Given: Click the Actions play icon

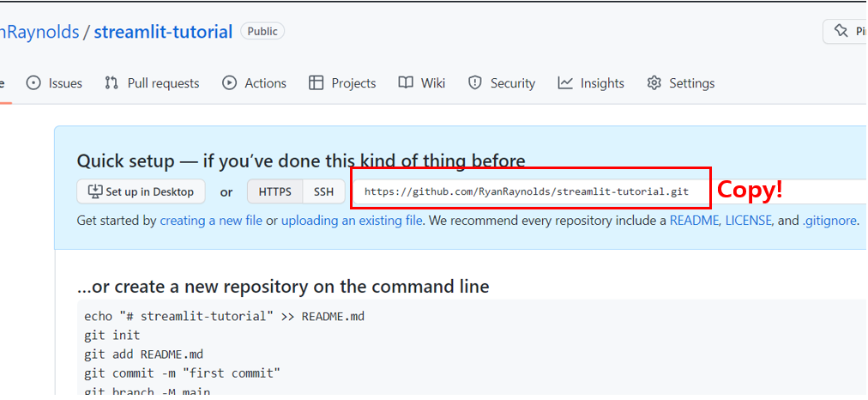Looking at the screenshot, I should (x=229, y=83).
